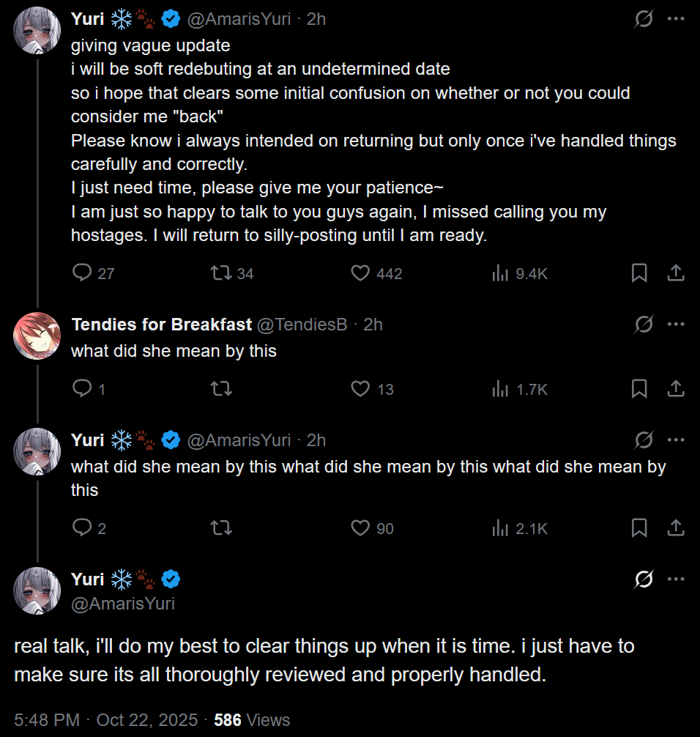Share Yuri's reply with 90 likes
This screenshot has height=737, width=700.
coord(676,527)
